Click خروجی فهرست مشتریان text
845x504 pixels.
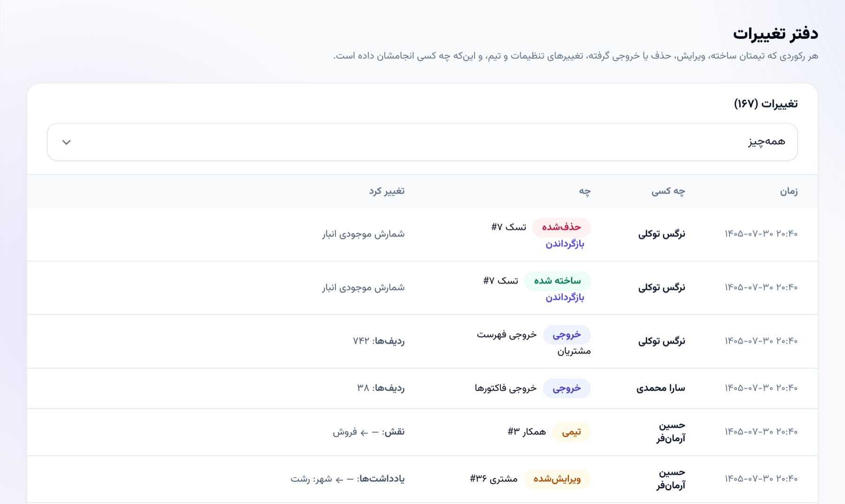tap(534, 343)
